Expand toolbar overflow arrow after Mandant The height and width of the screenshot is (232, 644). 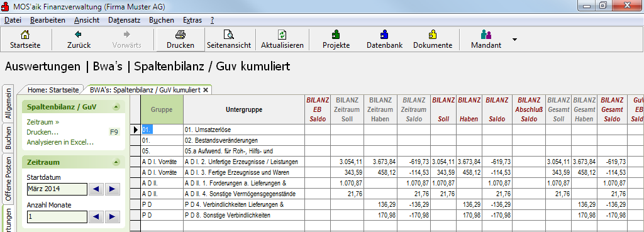[x=514, y=40]
